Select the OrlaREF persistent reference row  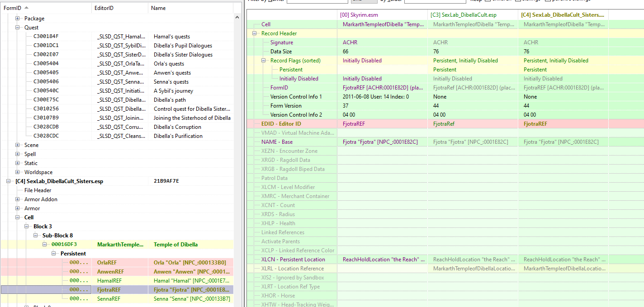(117, 263)
